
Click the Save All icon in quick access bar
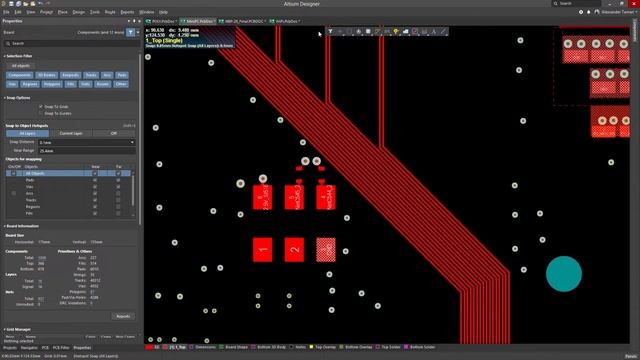point(18,4)
